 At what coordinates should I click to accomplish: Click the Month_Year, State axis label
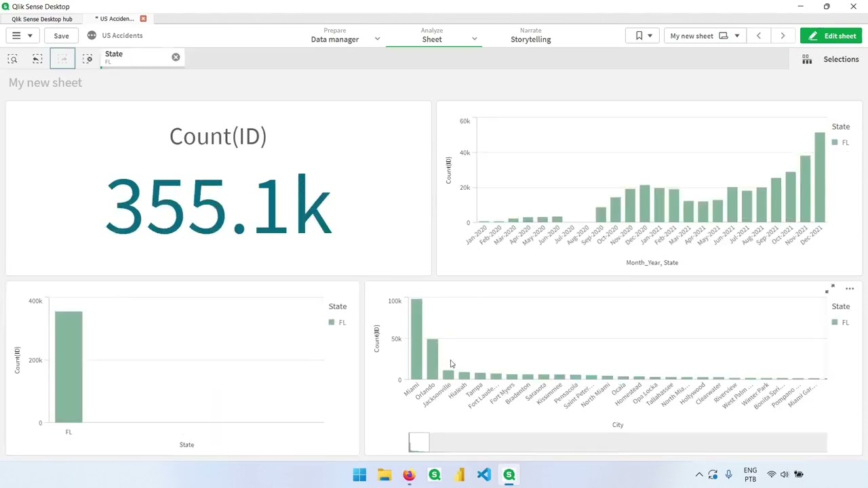tap(652, 263)
